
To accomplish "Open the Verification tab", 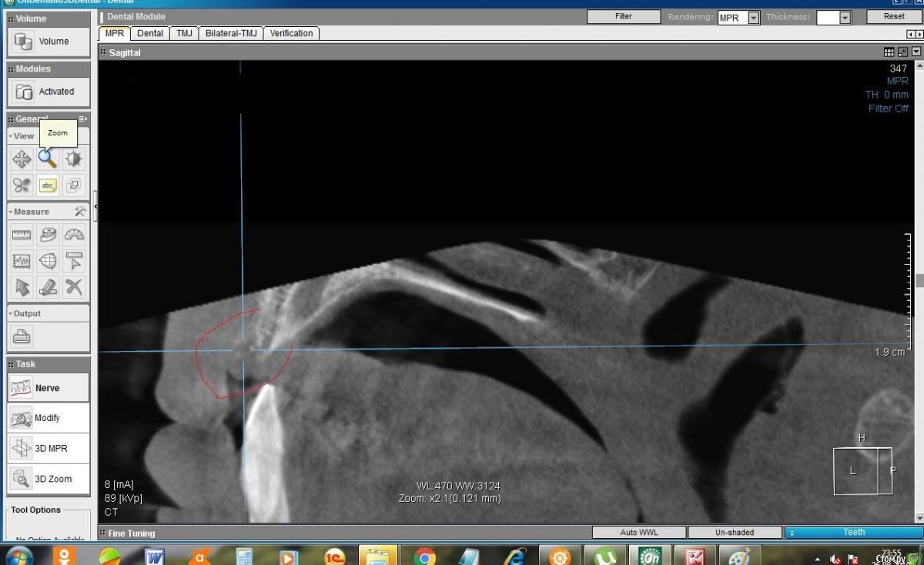I will click(291, 33).
